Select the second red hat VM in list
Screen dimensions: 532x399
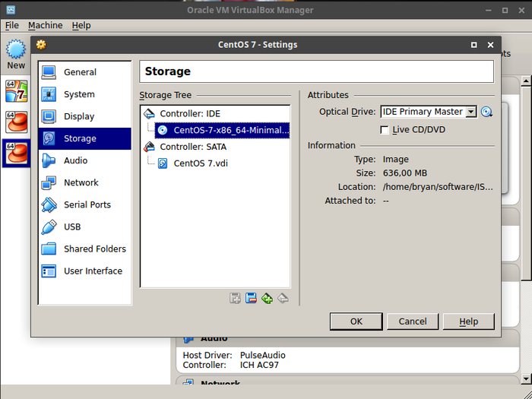click(x=16, y=122)
